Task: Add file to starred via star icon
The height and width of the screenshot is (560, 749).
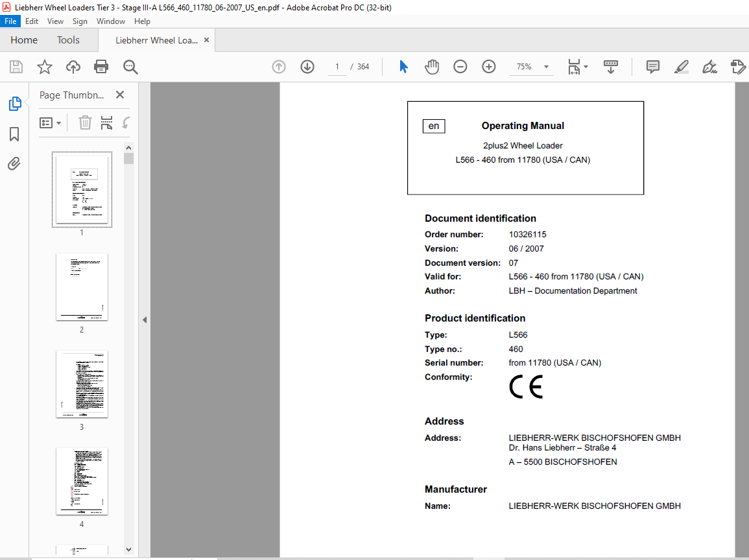Action: [45, 67]
